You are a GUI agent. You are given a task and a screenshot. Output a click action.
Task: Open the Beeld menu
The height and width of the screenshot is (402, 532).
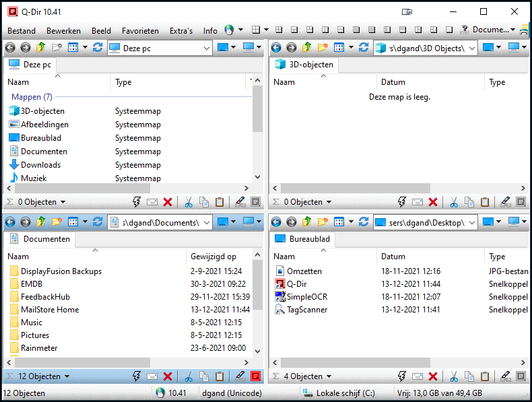[101, 31]
